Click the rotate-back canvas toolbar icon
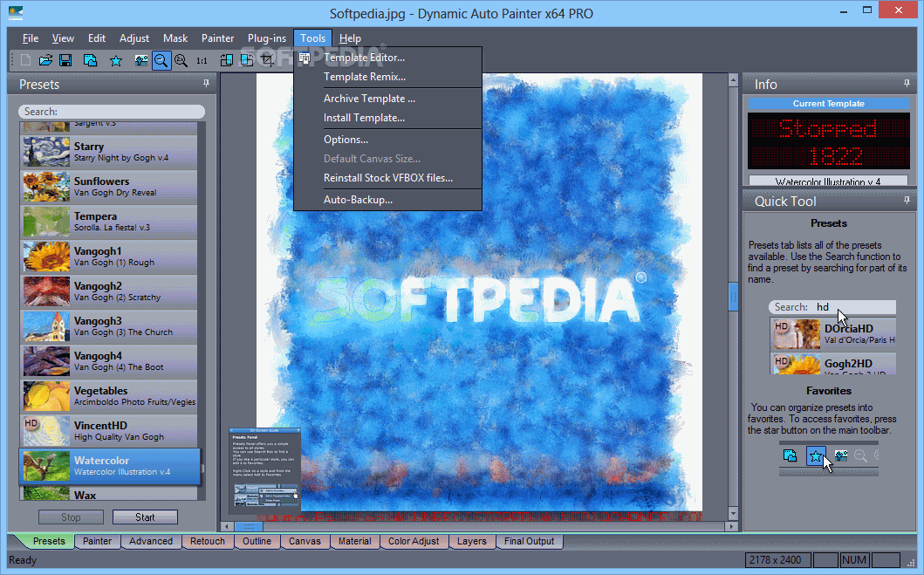The image size is (924, 575). pos(247,60)
